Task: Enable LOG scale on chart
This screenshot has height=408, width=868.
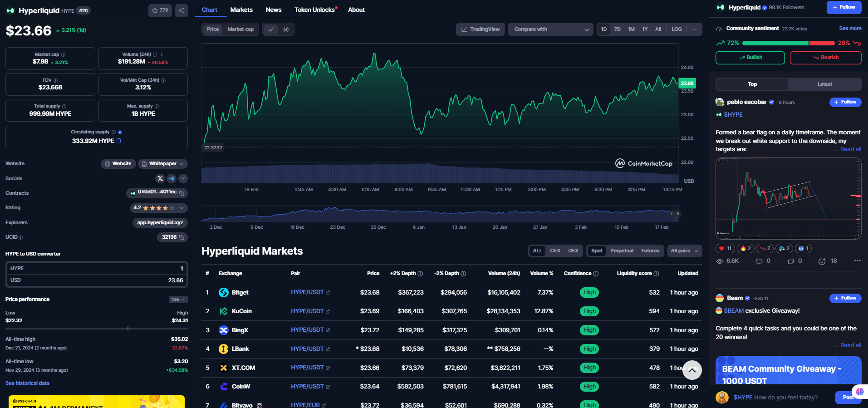Action: point(677,29)
